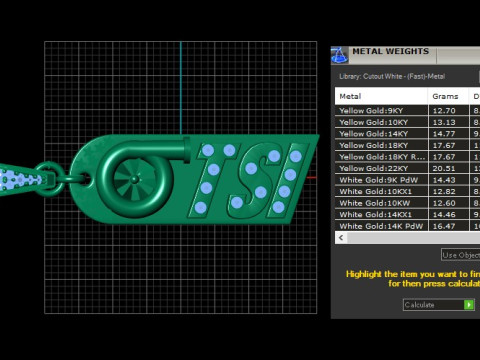Click the 14.43 grams cell
Screen dimensions: 480x360
coord(448,180)
